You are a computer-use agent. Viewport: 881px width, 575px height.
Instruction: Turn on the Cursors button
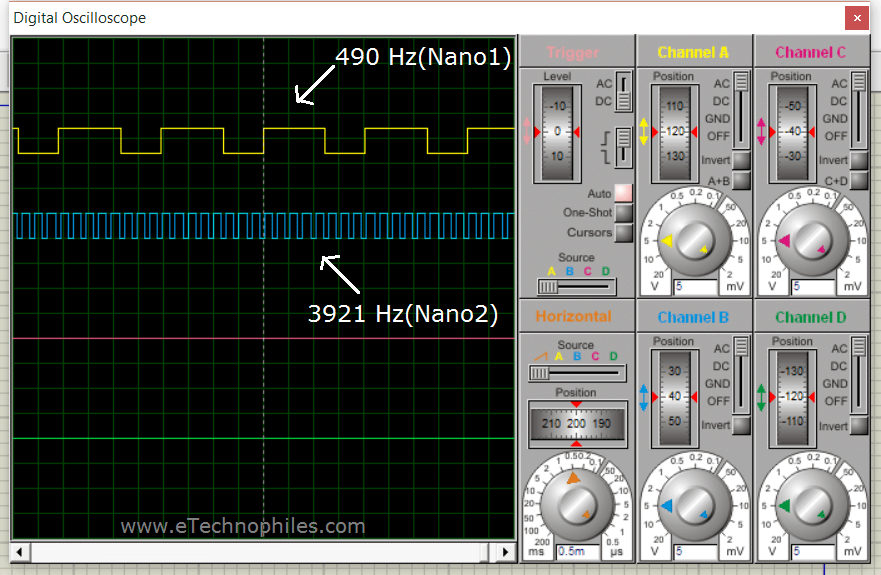coord(623,233)
